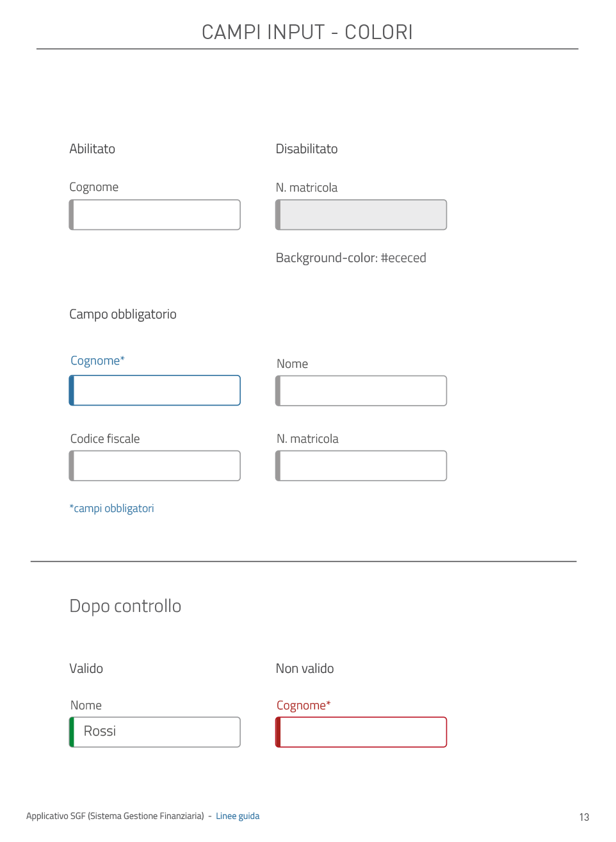Click the Cognome field under Abilitato
Image resolution: width=616 pixels, height=842 pixels.
[155, 215]
